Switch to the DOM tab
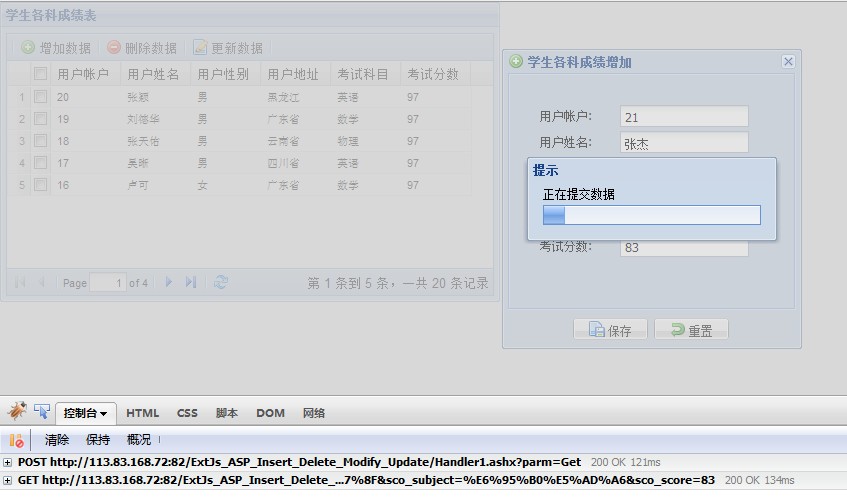847x501 pixels. point(271,413)
